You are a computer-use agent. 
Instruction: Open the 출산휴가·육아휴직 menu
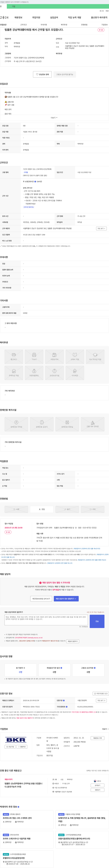[99, 17]
